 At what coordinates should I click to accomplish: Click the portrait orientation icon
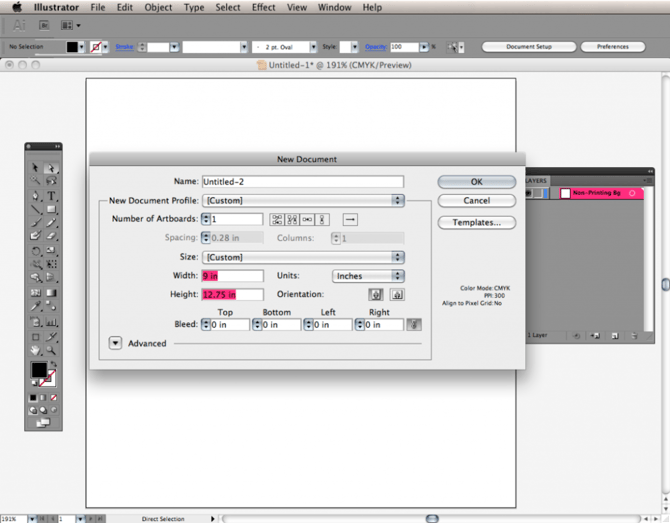coord(376,294)
